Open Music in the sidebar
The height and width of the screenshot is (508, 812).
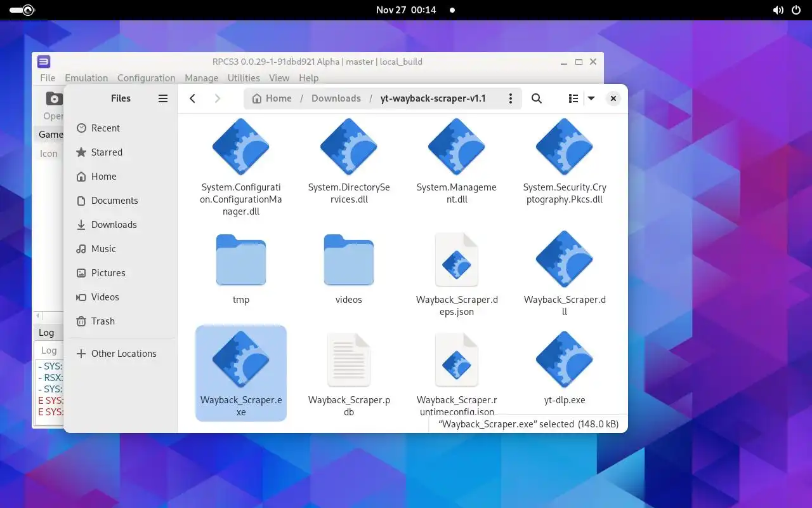click(x=121, y=249)
